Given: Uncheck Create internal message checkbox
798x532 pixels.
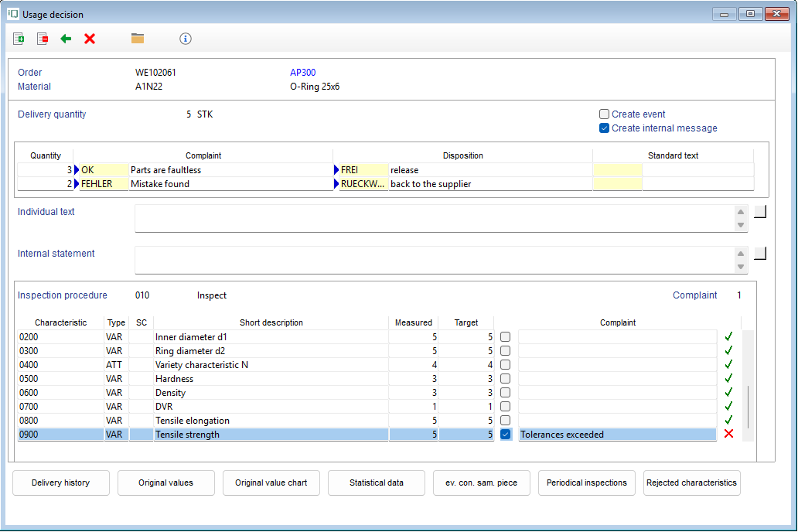Looking at the screenshot, I should (605, 128).
